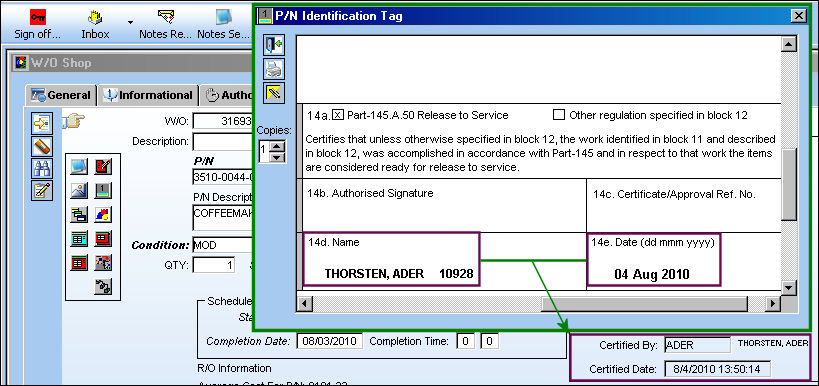Click the P/N tag icon numbered 1
Screen dimensions: 819x386
point(103,191)
